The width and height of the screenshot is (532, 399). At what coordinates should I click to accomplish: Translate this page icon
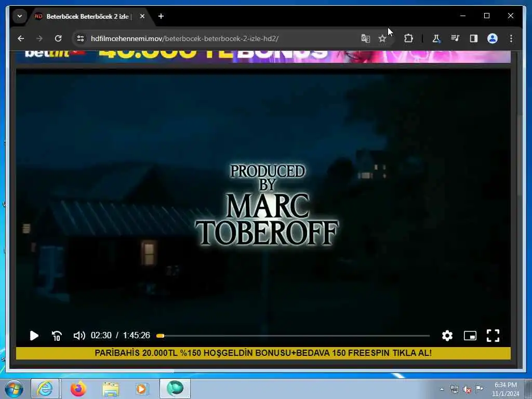[x=365, y=38]
